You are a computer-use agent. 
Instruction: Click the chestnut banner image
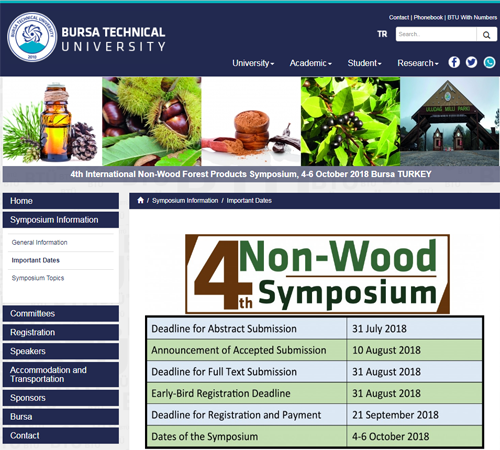coord(152,122)
